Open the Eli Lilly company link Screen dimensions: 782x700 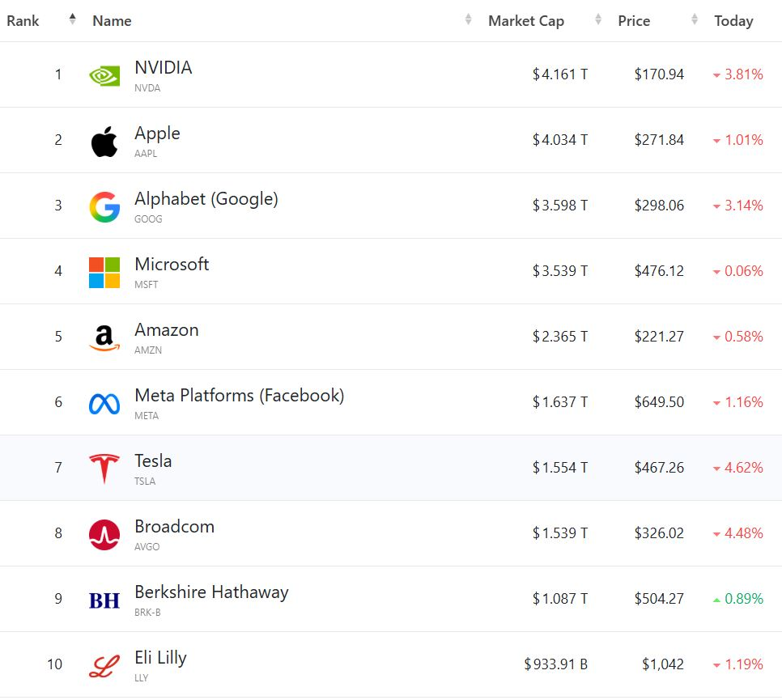(x=160, y=658)
